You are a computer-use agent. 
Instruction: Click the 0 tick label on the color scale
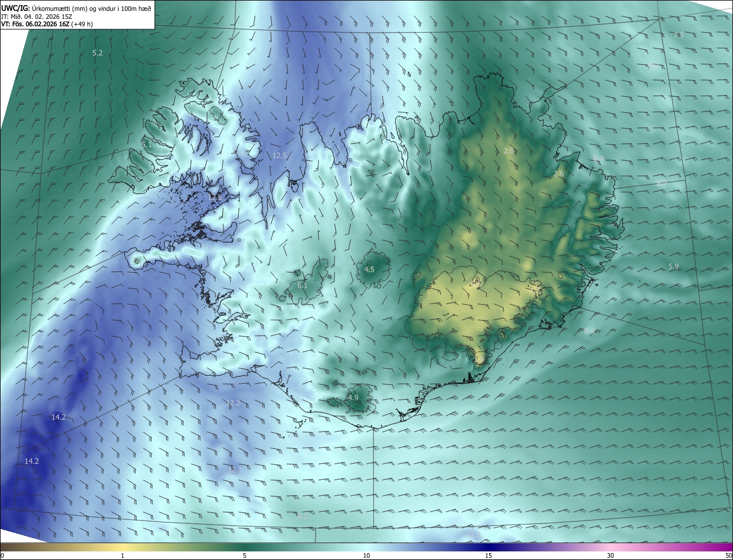(2, 555)
